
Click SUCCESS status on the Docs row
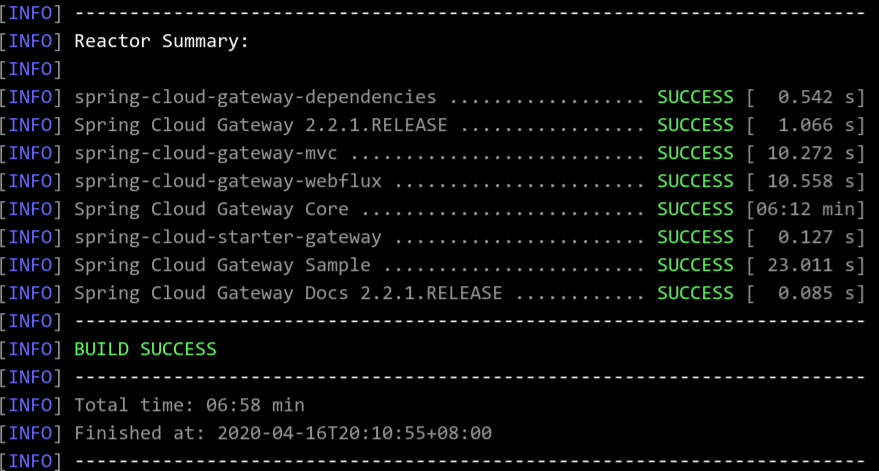tap(695, 294)
